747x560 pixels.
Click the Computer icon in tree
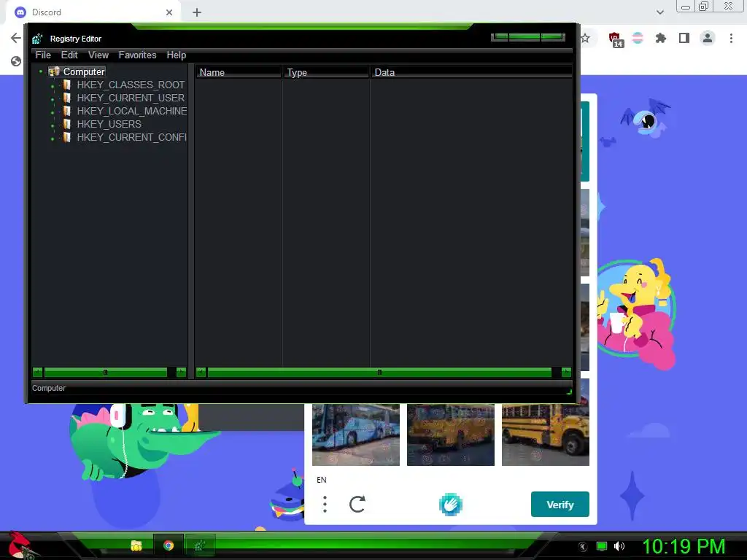(54, 71)
